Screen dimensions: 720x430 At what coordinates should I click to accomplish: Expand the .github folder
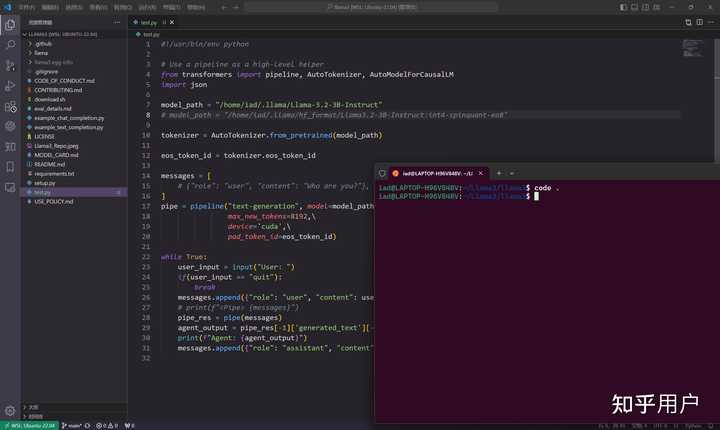click(x=44, y=44)
